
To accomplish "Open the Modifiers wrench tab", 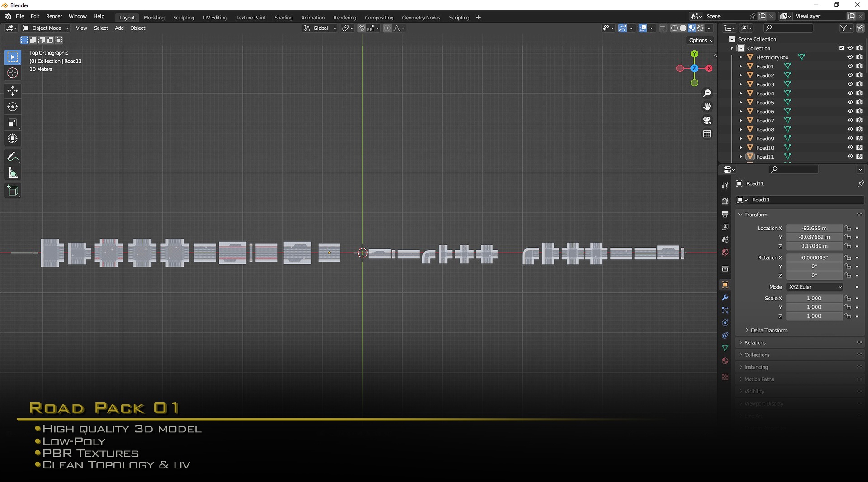I will coord(725,297).
